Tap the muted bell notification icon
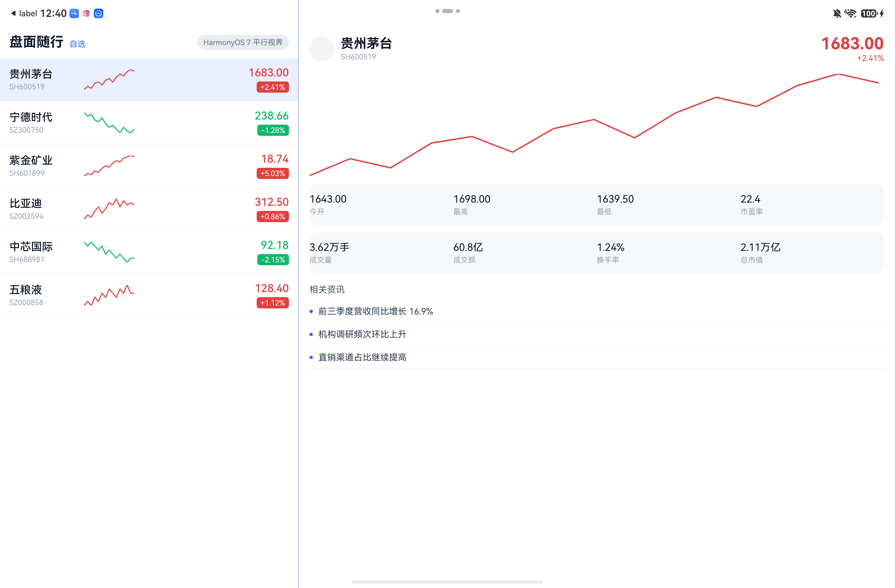The width and height of the screenshot is (895, 588). point(837,13)
